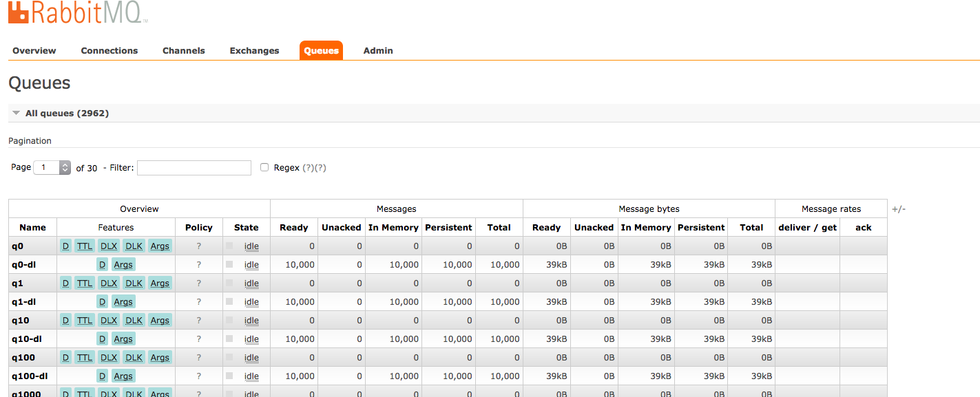
Task: Click inside the Filter text field
Action: [193, 167]
